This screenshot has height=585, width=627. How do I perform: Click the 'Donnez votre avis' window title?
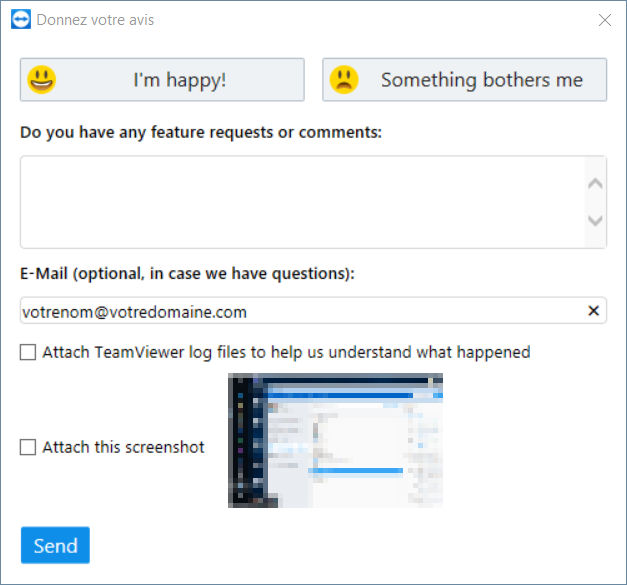click(x=95, y=20)
